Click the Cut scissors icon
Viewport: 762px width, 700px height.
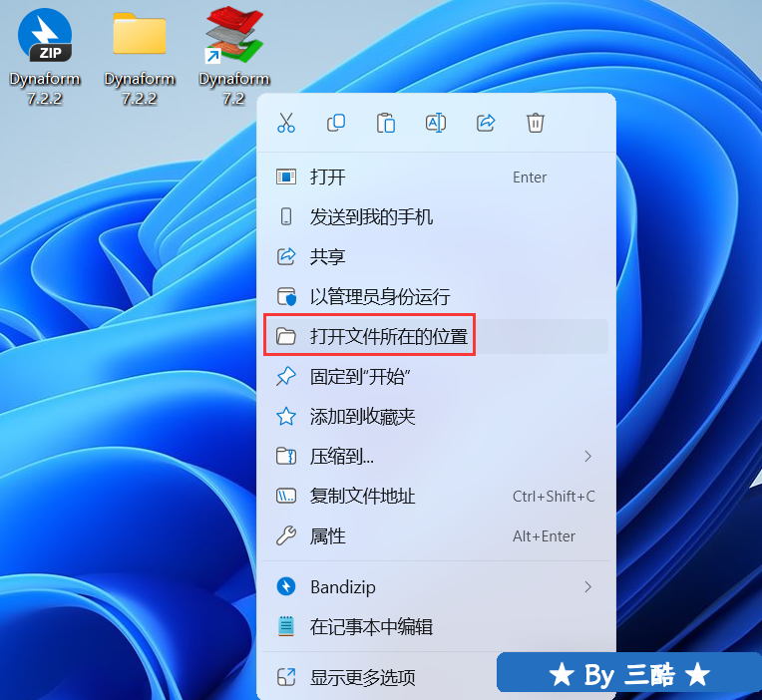coord(286,123)
